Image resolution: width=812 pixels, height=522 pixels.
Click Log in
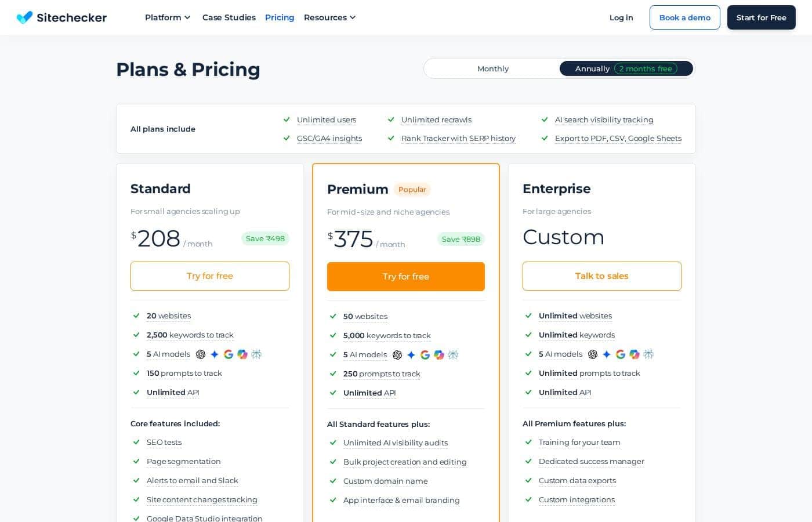621,17
